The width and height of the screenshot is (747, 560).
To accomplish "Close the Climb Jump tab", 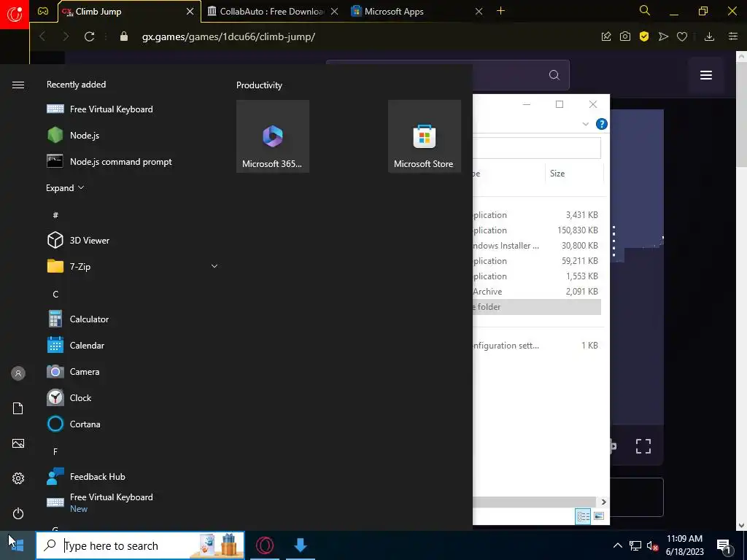I will (190, 12).
